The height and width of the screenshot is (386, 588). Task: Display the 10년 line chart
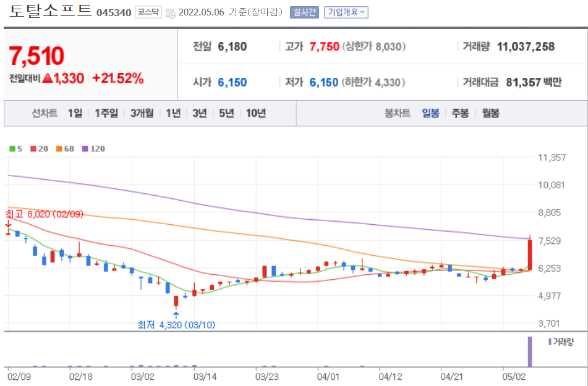(x=256, y=113)
